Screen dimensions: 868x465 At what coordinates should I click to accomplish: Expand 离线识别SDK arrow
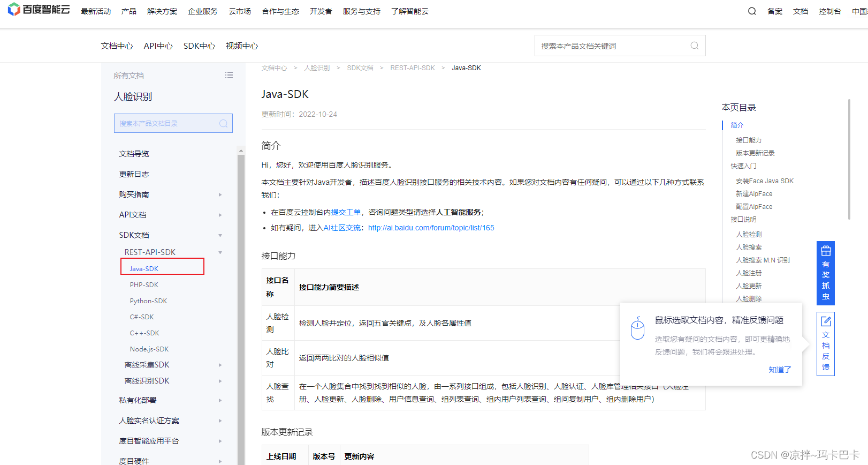(220, 381)
